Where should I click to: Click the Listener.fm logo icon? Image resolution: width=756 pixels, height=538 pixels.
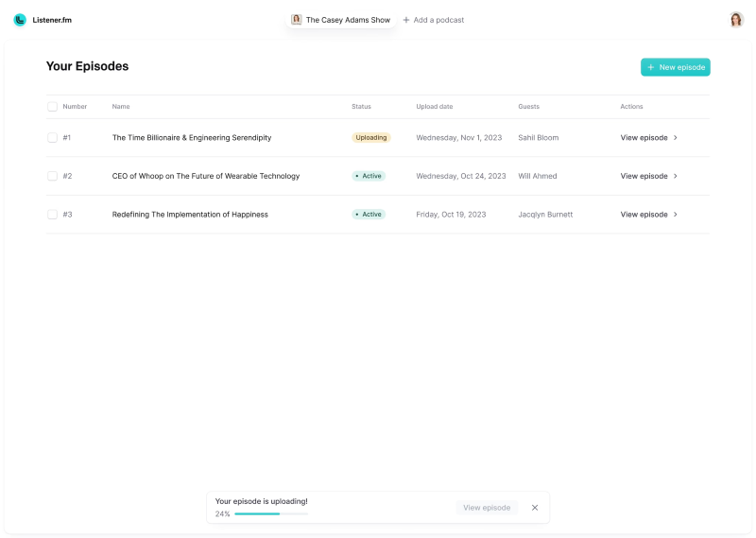[x=20, y=20]
